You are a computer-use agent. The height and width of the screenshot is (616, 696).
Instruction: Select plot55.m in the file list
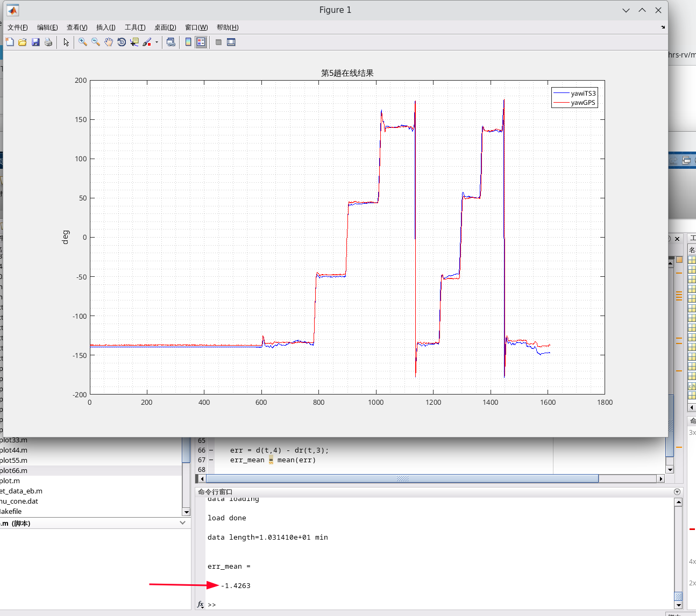[x=13, y=460]
